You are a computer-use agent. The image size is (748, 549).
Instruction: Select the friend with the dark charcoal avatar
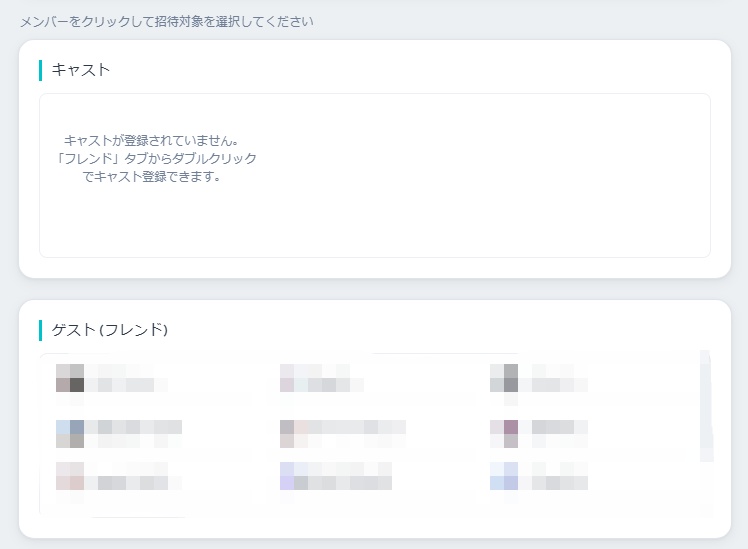[112, 378]
